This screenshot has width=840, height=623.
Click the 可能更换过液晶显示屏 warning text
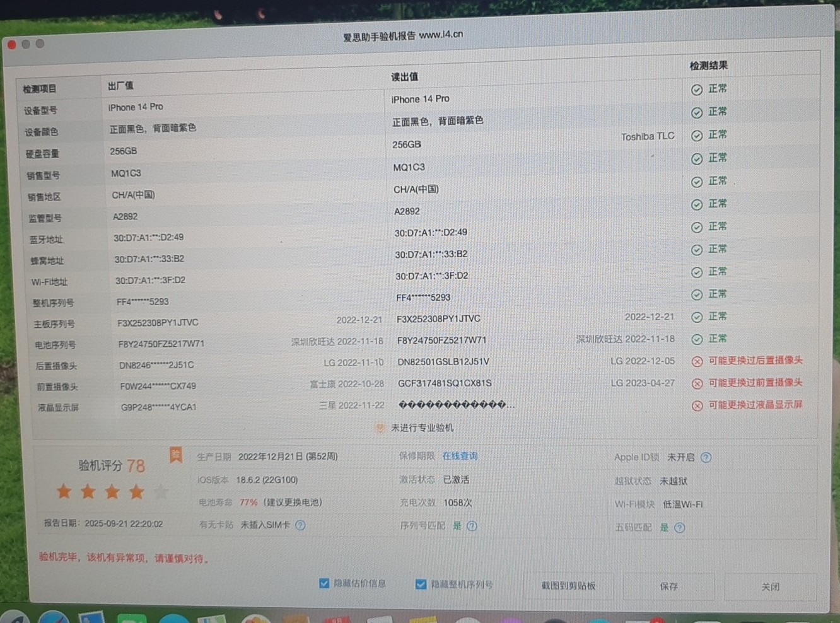click(x=755, y=404)
